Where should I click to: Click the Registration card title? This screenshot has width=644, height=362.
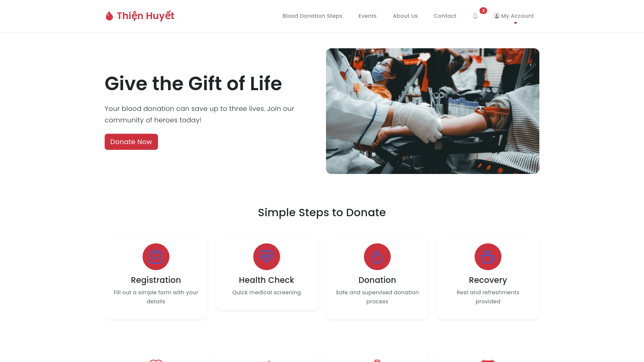156,280
